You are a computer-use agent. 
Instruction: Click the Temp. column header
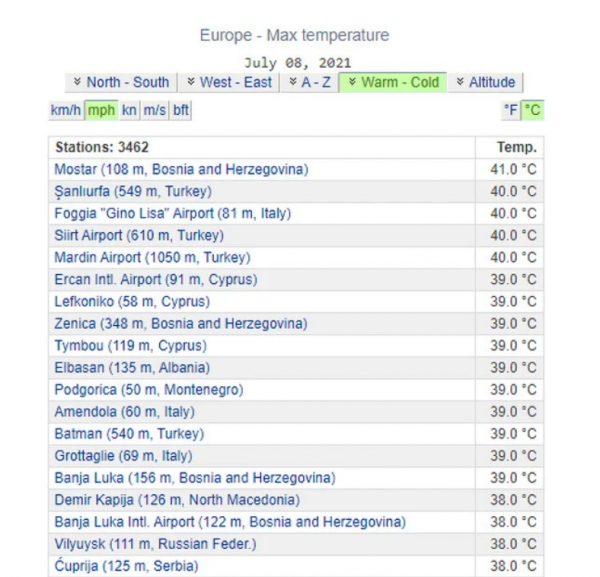click(516, 147)
